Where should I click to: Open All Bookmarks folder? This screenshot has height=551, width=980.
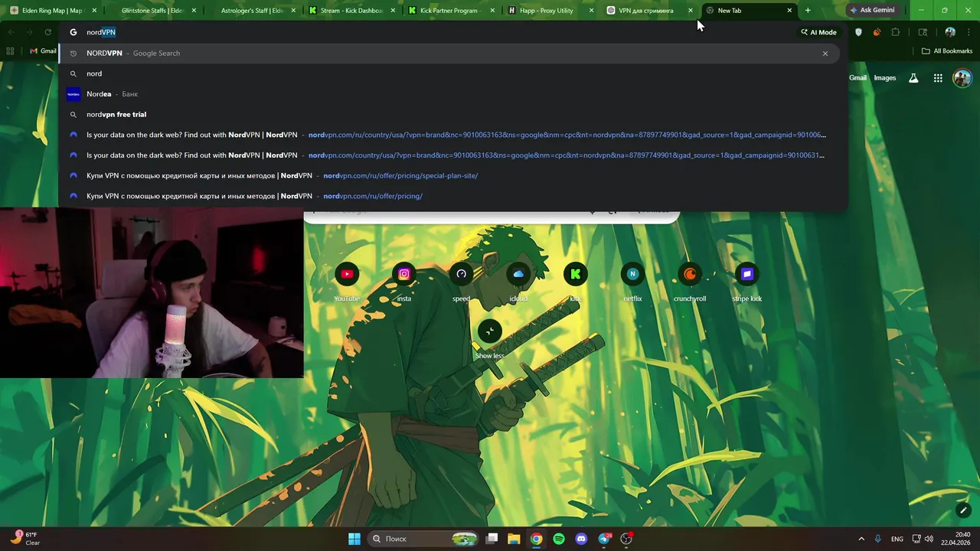(x=946, y=51)
